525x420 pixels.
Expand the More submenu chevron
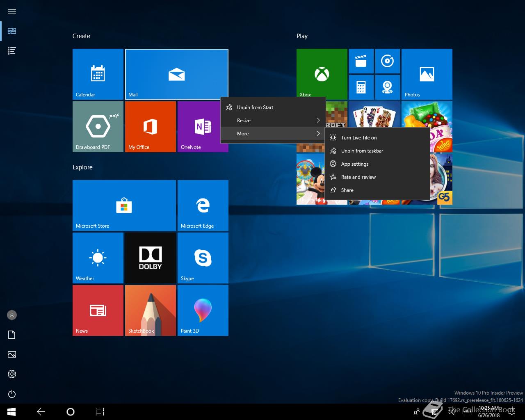[318, 134]
